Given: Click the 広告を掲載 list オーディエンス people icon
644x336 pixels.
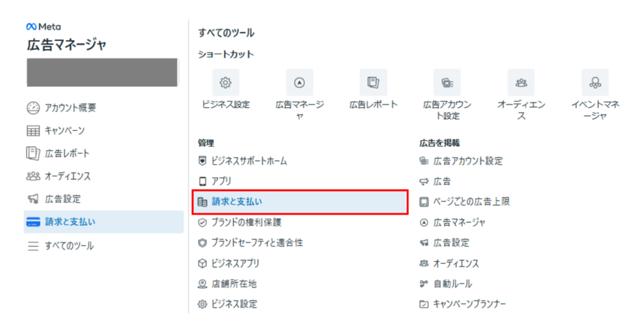Looking at the screenshot, I should click(x=424, y=263).
